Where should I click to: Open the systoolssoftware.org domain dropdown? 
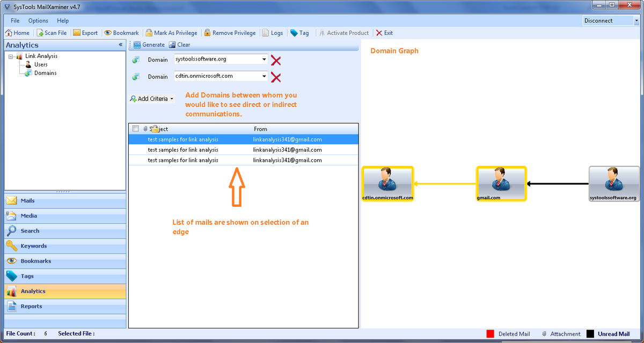[264, 60]
